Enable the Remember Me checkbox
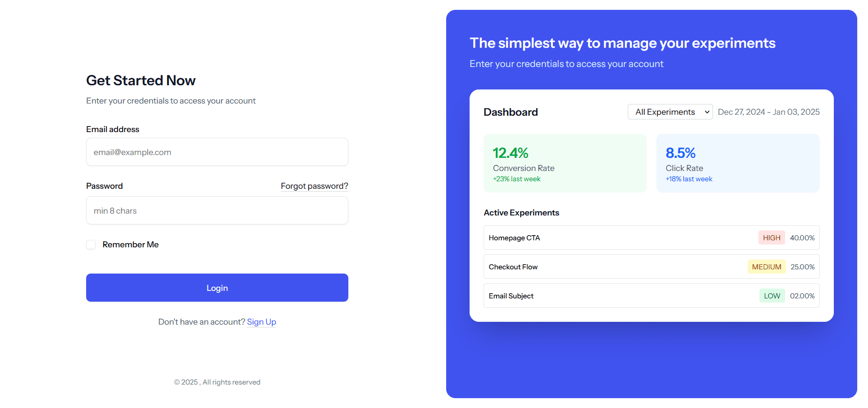Screen dimensions: 868x408 pos(90,244)
